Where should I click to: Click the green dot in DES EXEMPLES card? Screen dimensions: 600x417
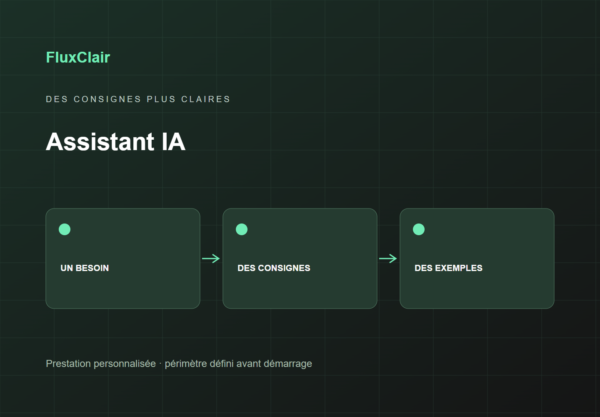419,229
